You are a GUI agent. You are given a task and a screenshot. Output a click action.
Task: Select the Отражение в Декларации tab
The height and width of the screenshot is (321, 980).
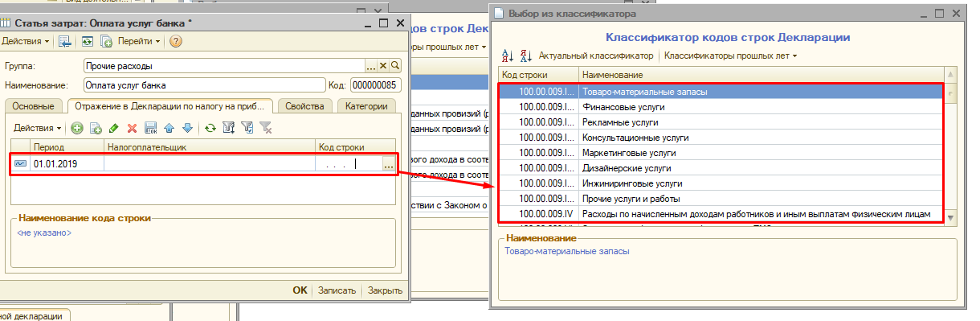169,106
